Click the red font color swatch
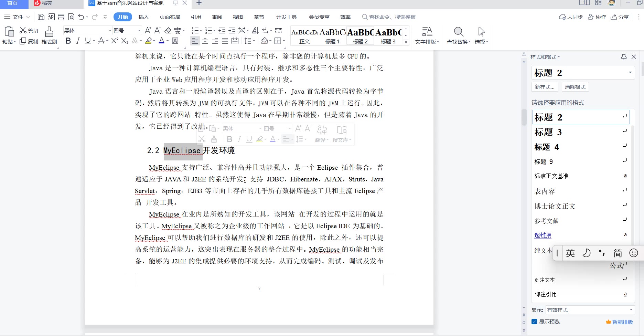 [162, 41]
